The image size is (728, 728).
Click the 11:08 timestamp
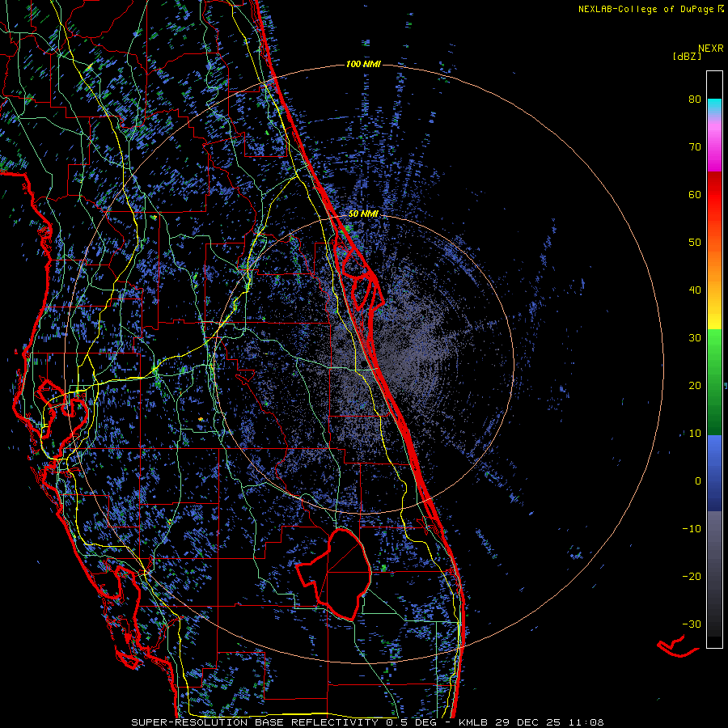tap(587, 722)
